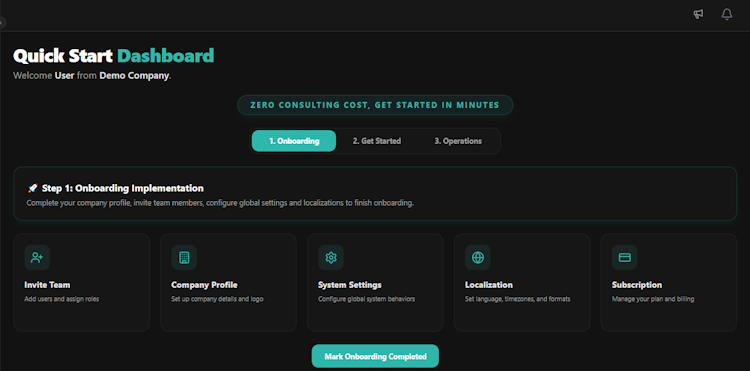Click the Mark Onboarding Completed button
Image resolution: width=750 pixels, height=371 pixels.
click(375, 356)
